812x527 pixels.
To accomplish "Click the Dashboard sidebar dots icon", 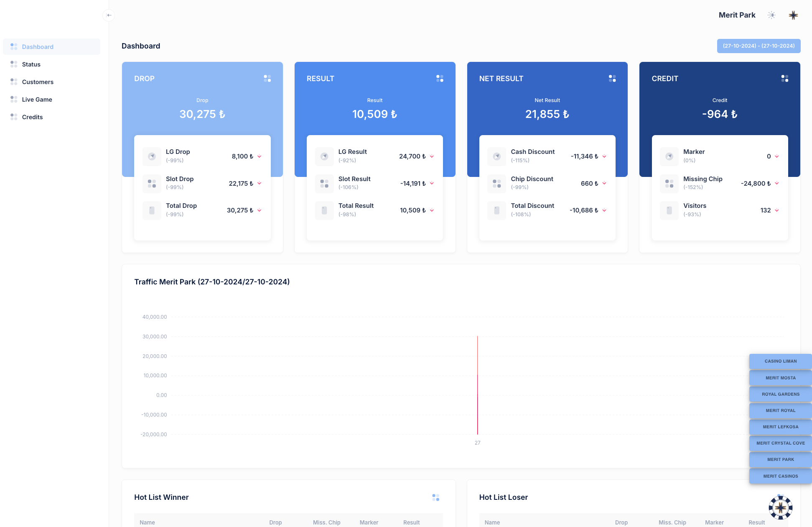I will (x=14, y=46).
